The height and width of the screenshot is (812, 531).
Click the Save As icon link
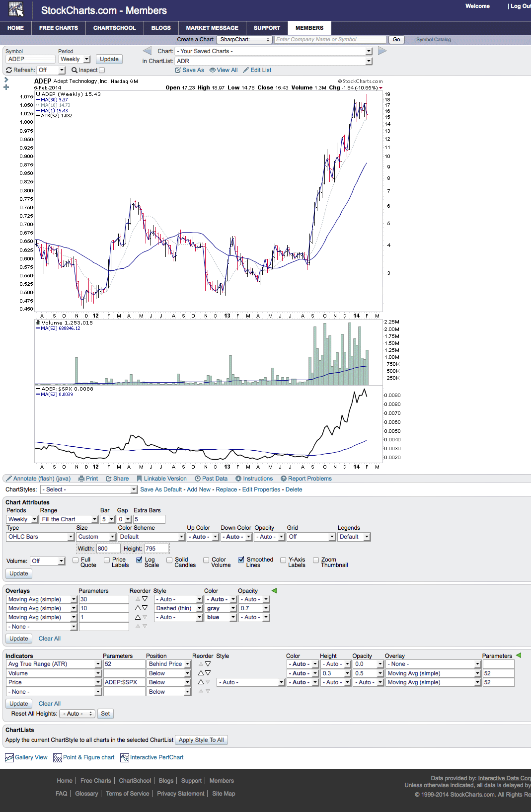[x=177, y=70]
